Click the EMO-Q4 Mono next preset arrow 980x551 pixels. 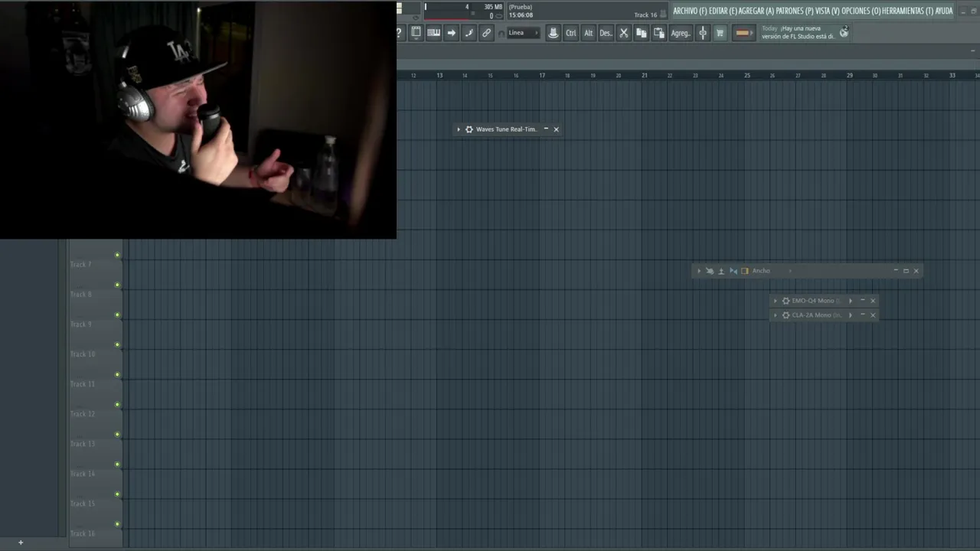coord(850,301)
